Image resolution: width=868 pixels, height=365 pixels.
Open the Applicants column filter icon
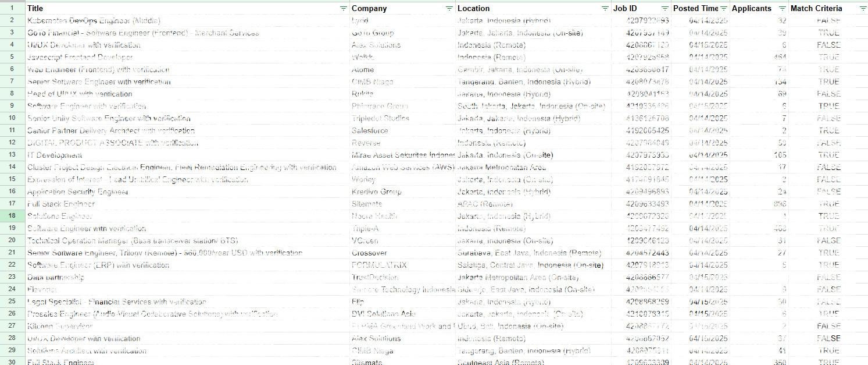pyautogui.click(x=782, y=9)
